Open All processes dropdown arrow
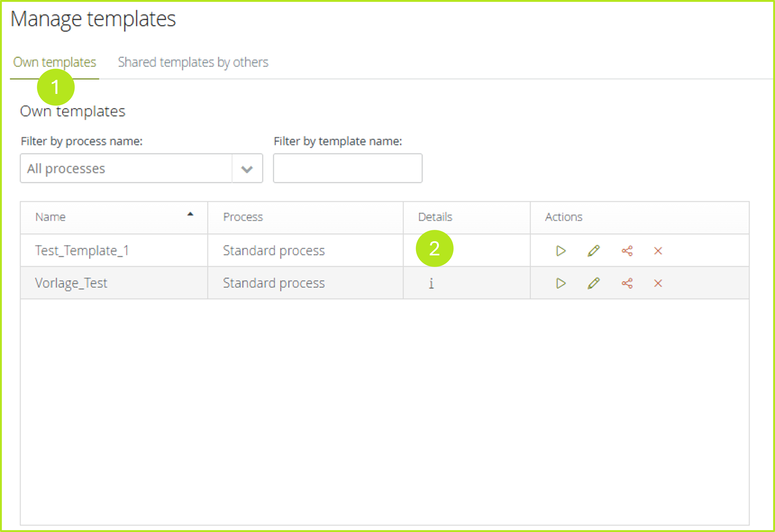 [247, 169]
